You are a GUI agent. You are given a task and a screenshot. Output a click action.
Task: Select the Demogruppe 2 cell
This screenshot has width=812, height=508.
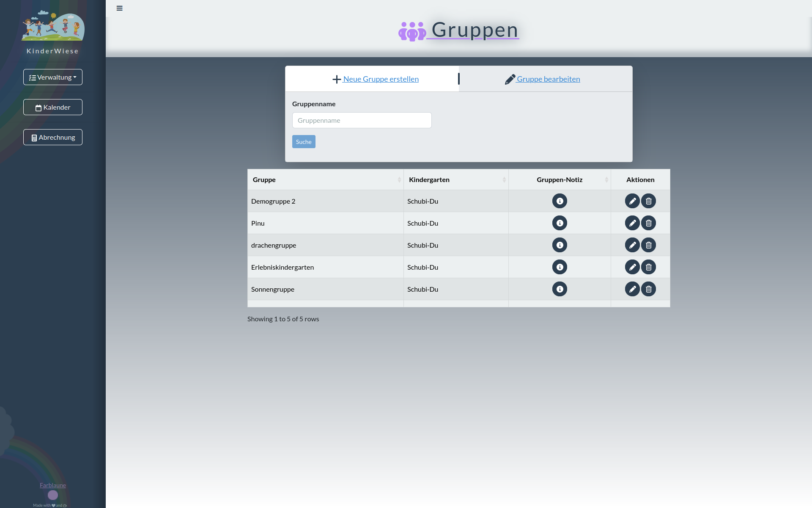click(325, 201)
